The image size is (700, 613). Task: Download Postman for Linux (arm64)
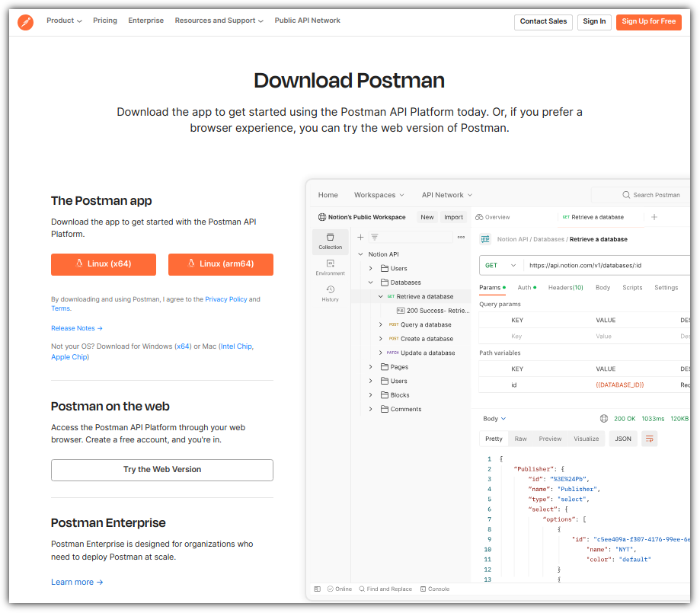[221, 264]
